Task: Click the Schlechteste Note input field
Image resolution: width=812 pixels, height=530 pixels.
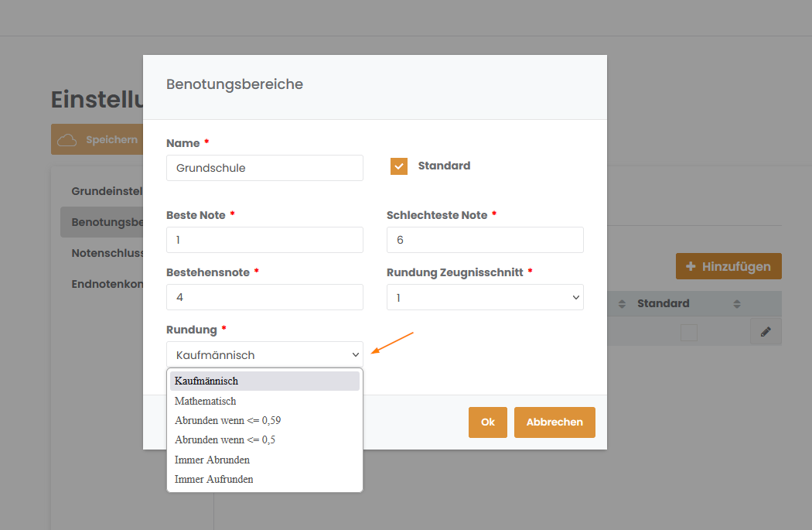Action: pyautogui.click(x=485, y=240)
